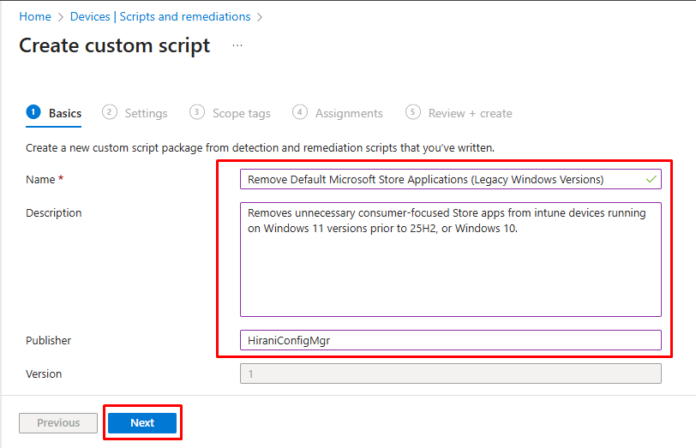Click the step 1 circle icon for Basics
This screenshot has height=448, width=696.
[33, 112]
